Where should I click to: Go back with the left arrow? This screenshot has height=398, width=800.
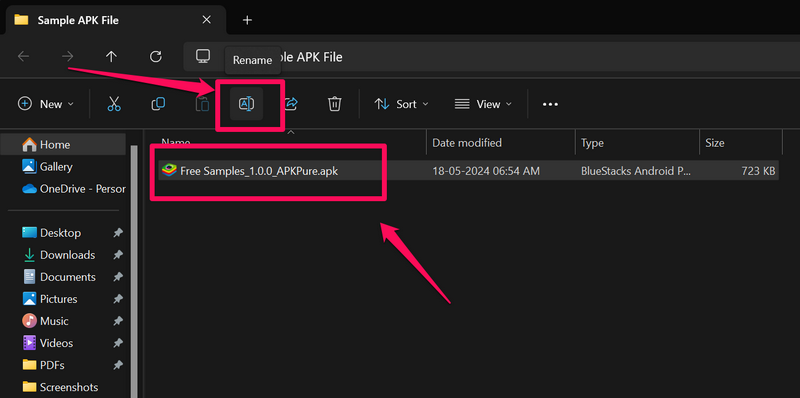(23, 57)
